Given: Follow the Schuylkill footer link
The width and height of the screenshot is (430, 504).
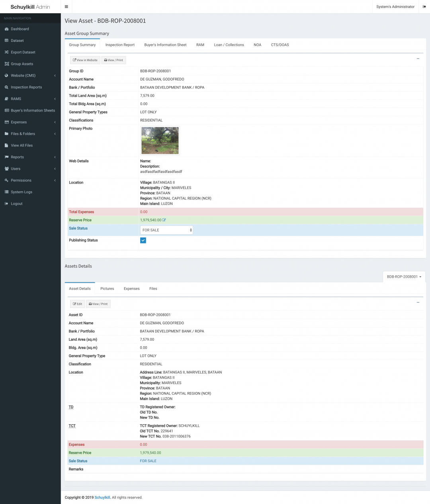Looking at the screenshot, I should (x=102, y=497).
